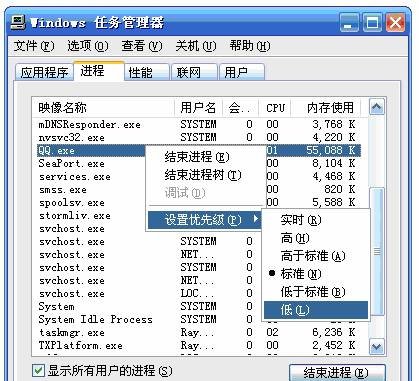Click the process list scrollbar thumb
Viewport: 419px width, 381px height.
click(x=377, y=251)
